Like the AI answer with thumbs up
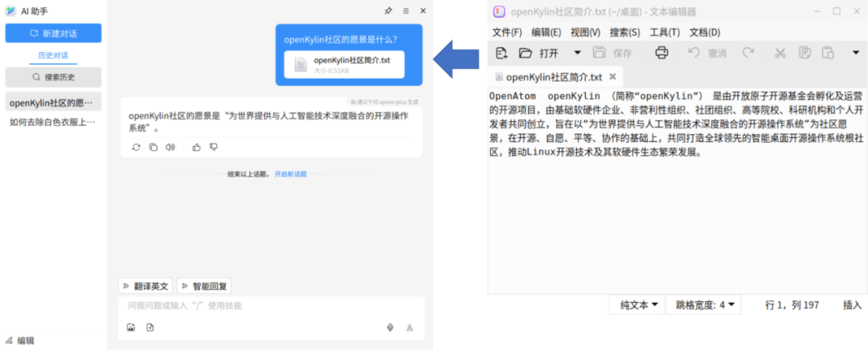Image resolution: width=868 pixels, height=350 pixels. 196,147
